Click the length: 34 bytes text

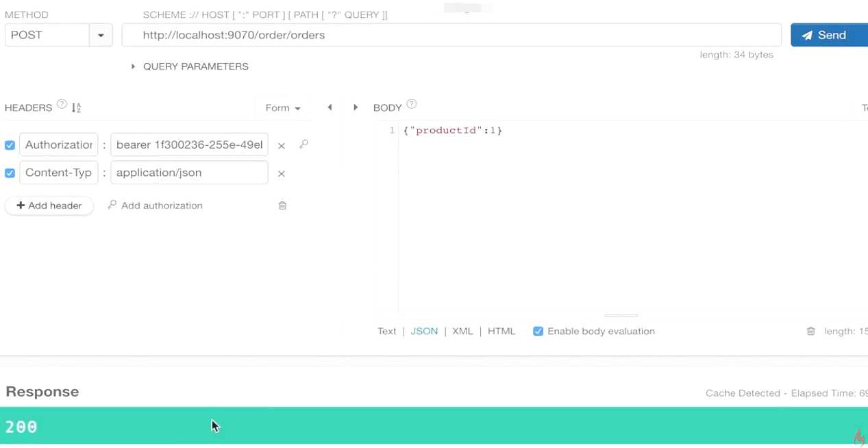point(736,55)
